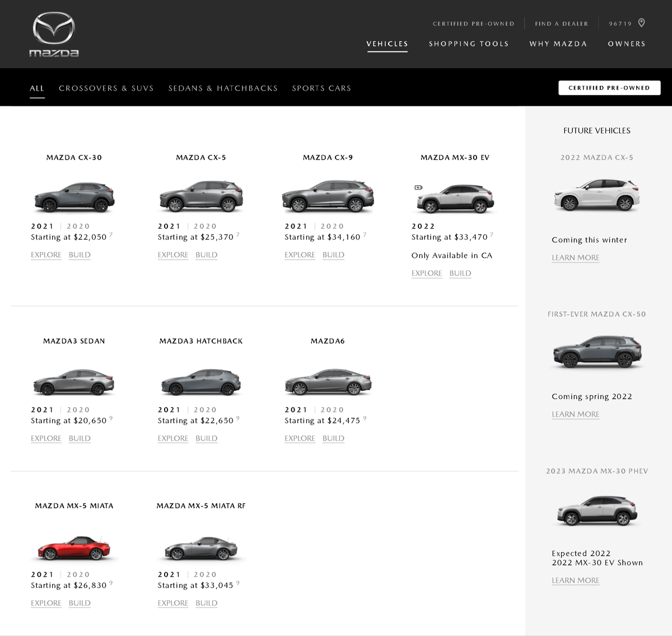Click the Mazda6 car image
672x636 pixels.
[x=328, y=382]
